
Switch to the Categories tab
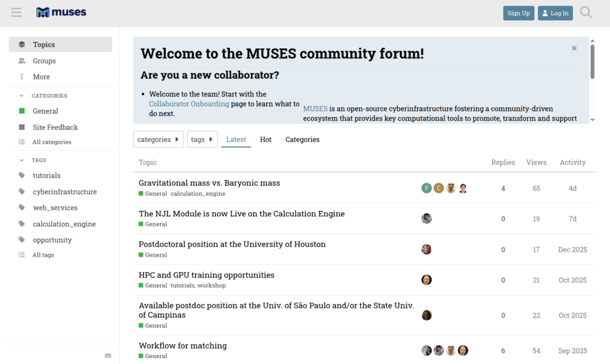302,139
